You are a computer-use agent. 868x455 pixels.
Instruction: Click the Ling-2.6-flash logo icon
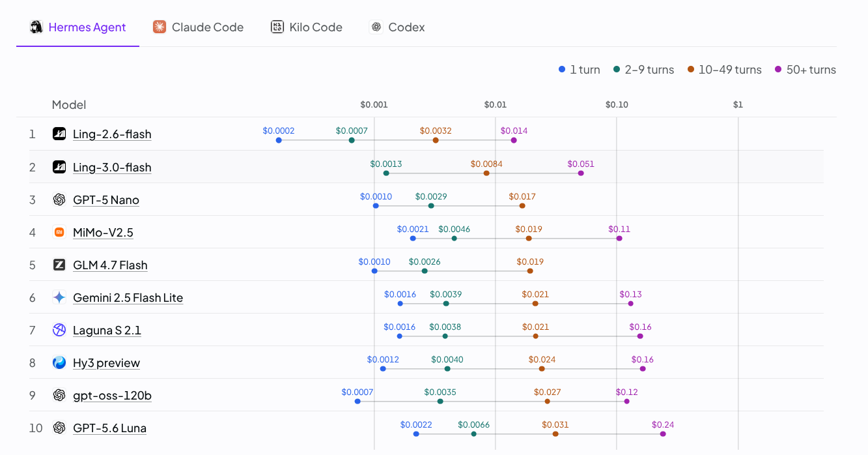point(59,134)
